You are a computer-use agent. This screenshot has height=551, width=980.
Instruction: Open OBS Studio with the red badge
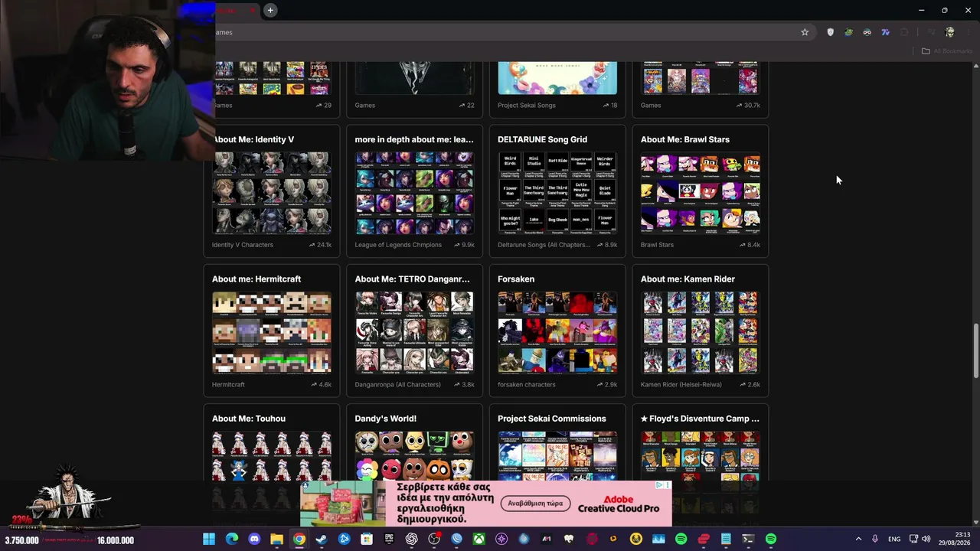point(434,540)
